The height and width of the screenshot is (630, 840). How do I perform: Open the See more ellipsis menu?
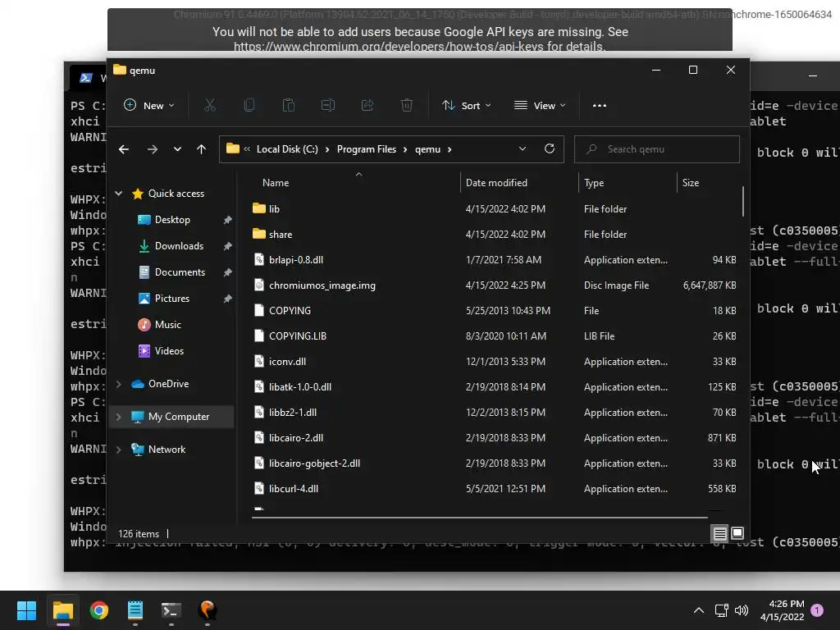[x=600, y=106]
